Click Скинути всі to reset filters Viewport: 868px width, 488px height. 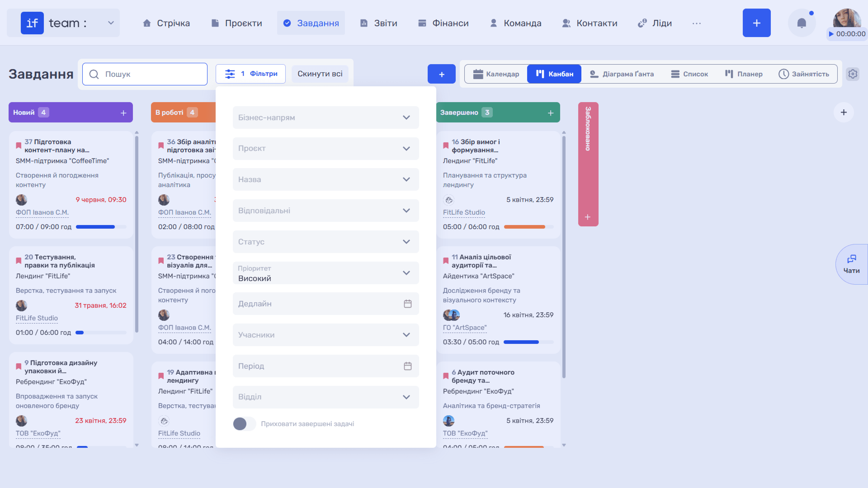(320, 74)
